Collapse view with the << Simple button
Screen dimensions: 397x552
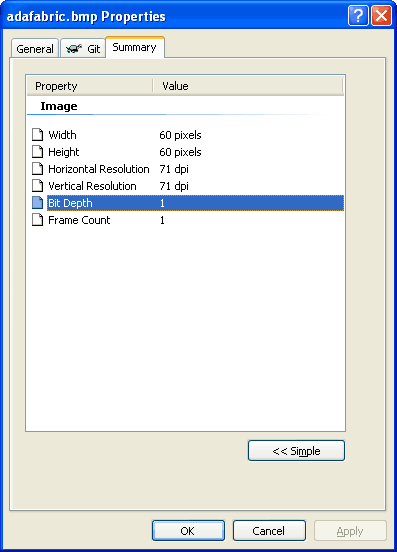[x=296, y=451]
